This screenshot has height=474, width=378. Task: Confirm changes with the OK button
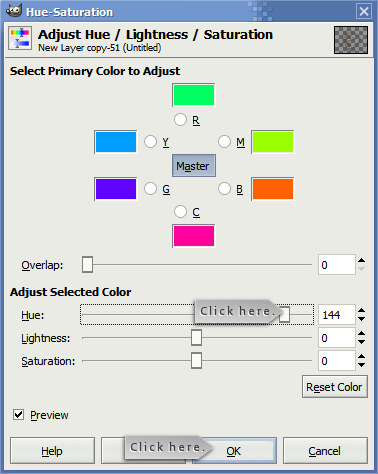[234, 451]
